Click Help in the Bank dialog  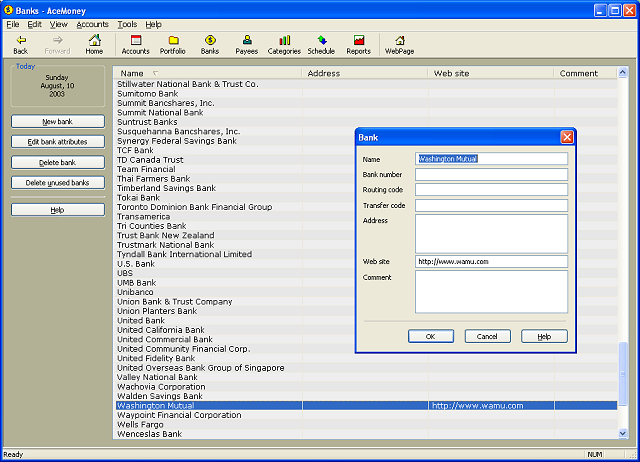tap(544, 336)
